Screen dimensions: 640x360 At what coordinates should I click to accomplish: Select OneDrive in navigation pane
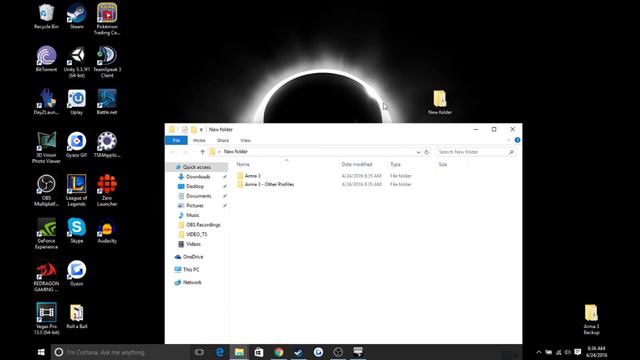[193, 257]
